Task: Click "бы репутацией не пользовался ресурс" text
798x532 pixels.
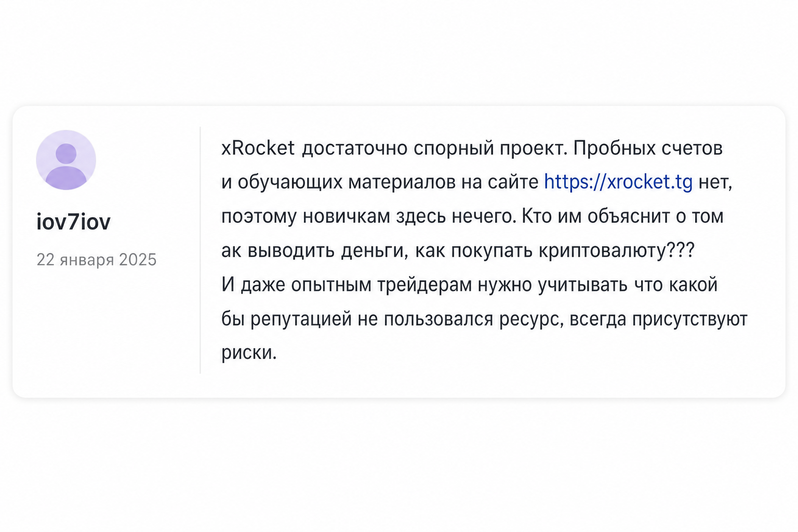Action: click(393, 319)
